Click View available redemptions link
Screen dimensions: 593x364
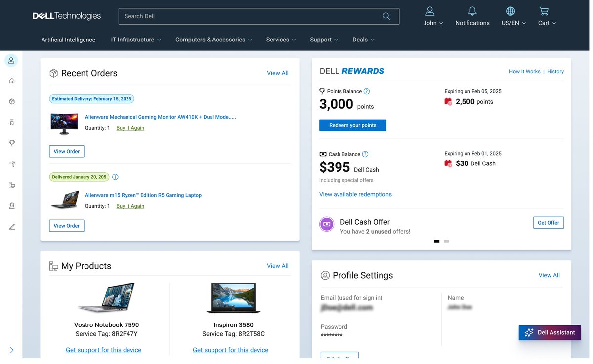(x=355, y=194)
